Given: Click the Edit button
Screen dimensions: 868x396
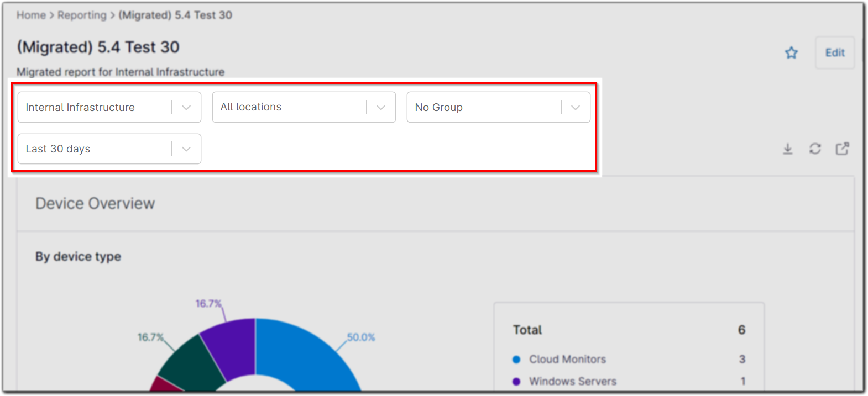Looking at the screenshot, I should [835, 53].
